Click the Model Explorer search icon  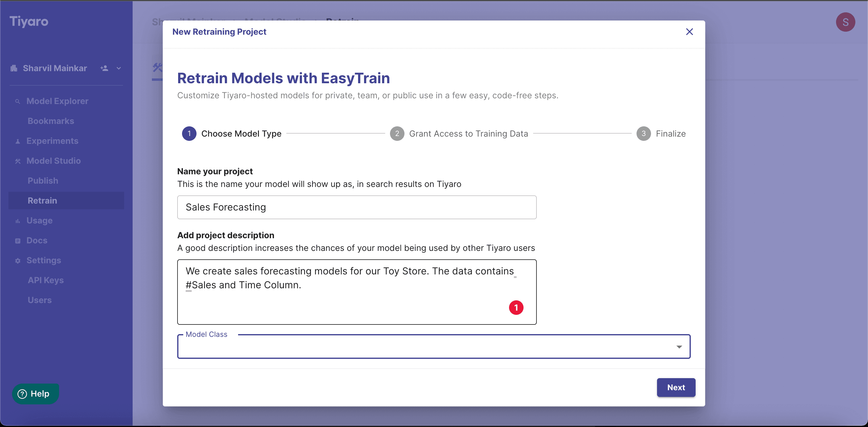18,101
